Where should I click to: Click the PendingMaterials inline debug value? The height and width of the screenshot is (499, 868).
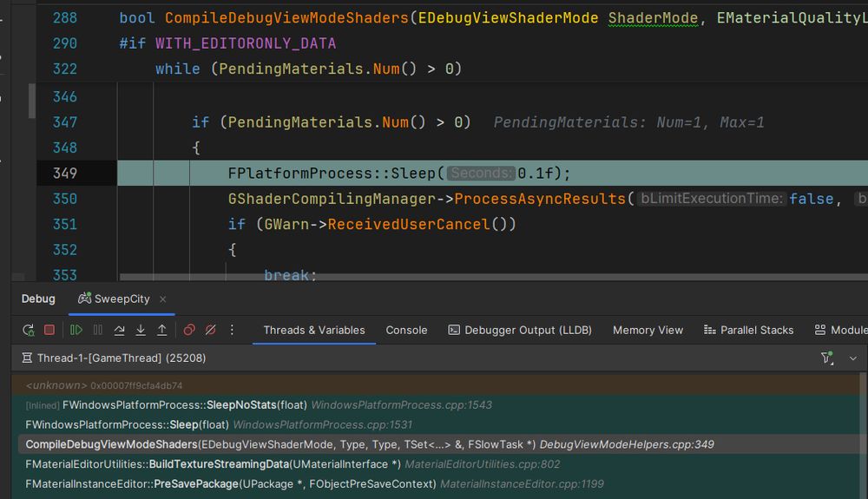(x=628, y=122)
